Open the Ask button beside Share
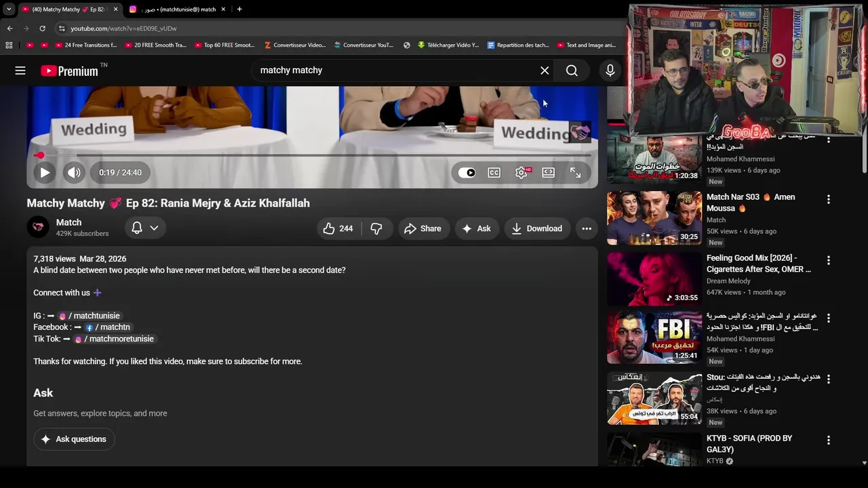The height and width of the screenshot is (488, 868). point(477,228)
